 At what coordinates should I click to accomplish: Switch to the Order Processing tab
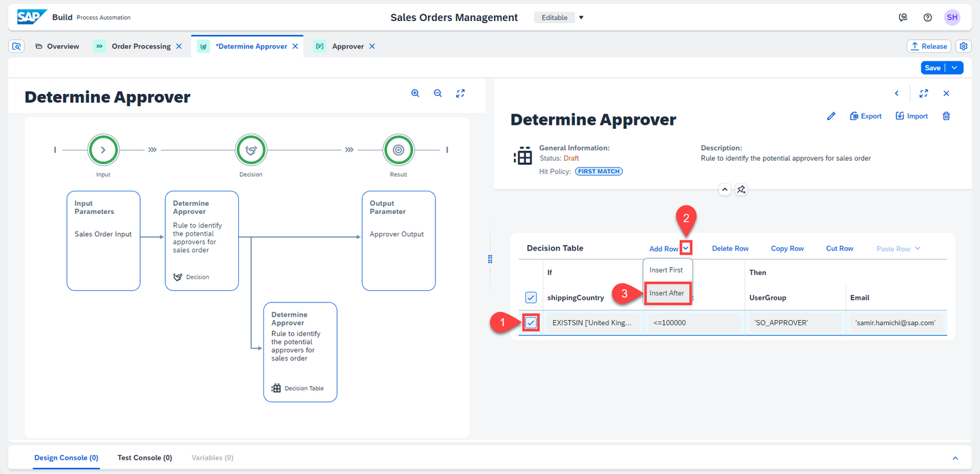[x=140, y=46]
